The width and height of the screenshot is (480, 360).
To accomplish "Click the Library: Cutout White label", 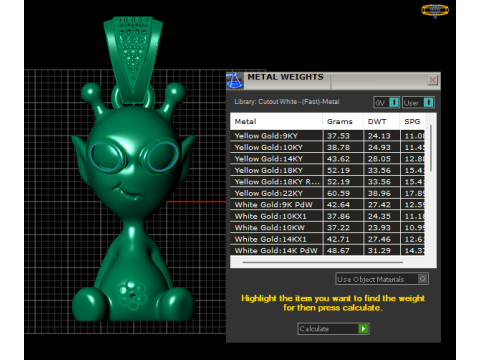I will point(287,102).
